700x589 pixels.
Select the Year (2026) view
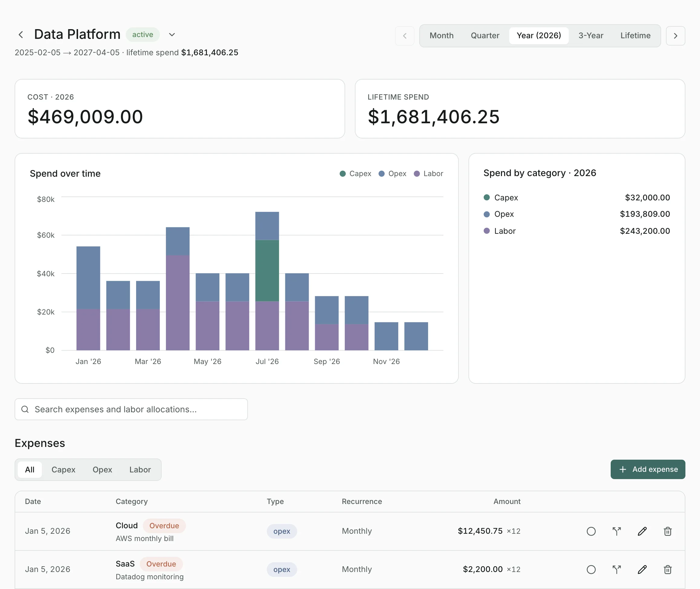[x=539, y=36]
